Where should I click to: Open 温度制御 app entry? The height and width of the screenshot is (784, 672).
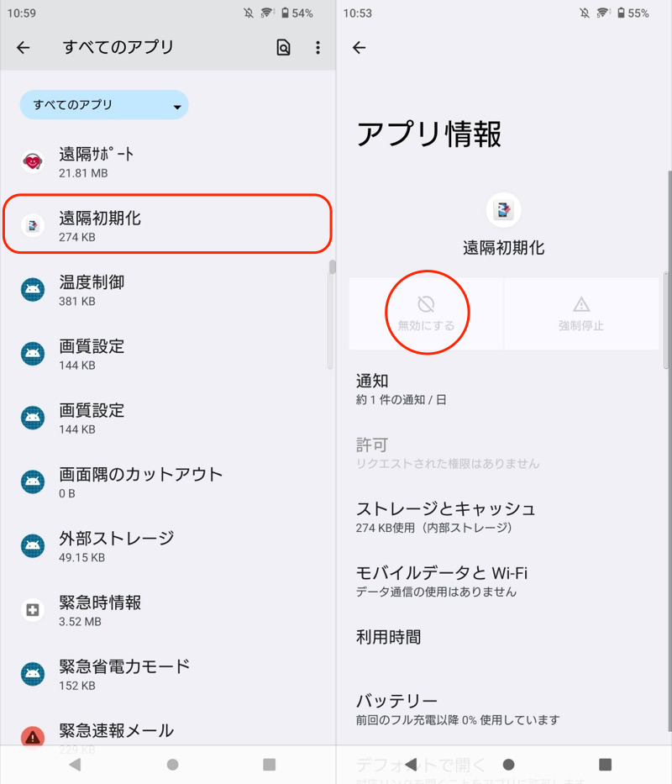[168, 290]
